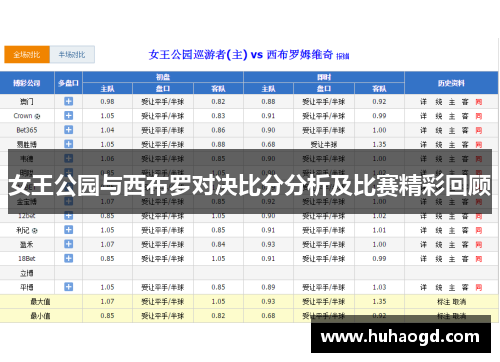500x362 pixels.
Task: Select the 立博 company name
Action: coord(27,273)
